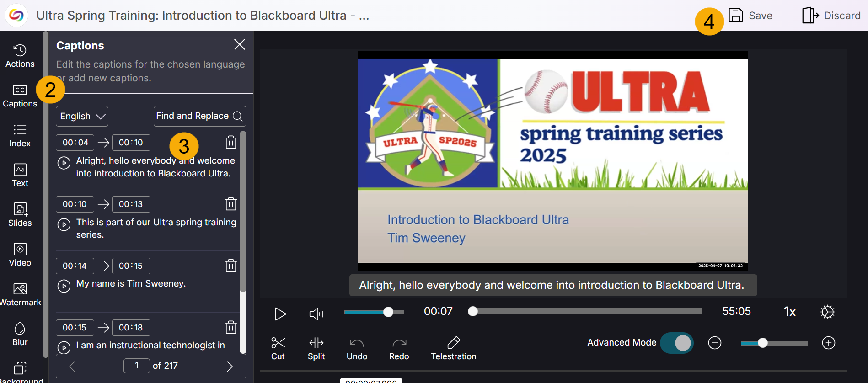Open Find and Replace search
The height and width of the screenshot is (383, 868).
click(x=200, y=116)
